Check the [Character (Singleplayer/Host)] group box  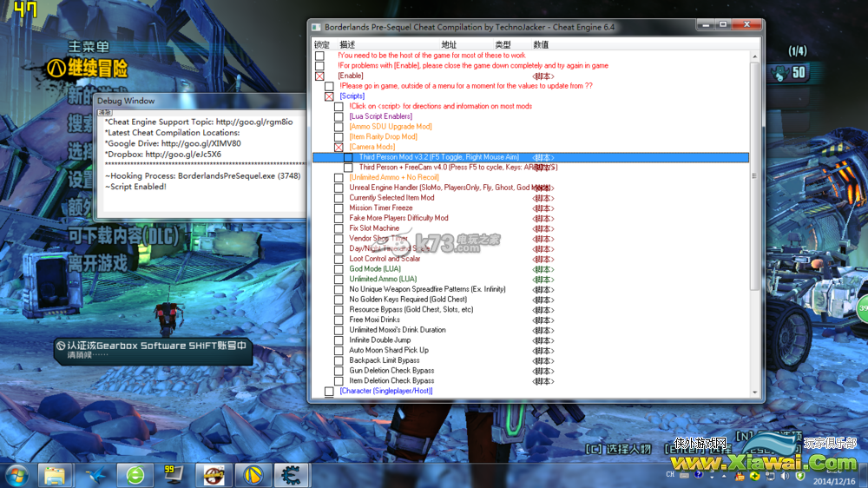tap(329, 391)
